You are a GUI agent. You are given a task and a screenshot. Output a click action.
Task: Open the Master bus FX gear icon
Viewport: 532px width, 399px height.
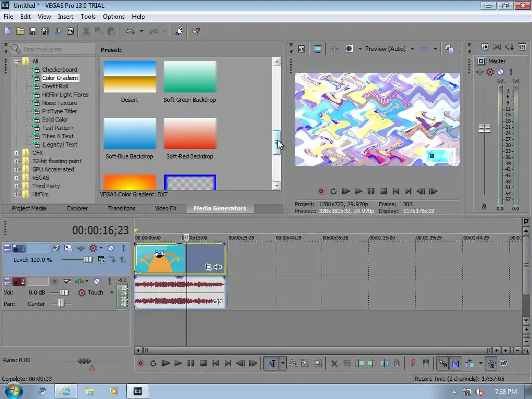pos(490,72)
